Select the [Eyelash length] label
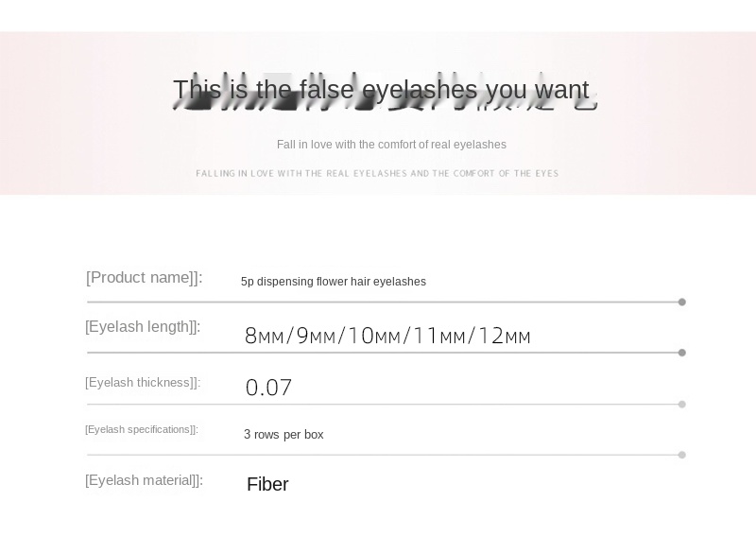 143,327
